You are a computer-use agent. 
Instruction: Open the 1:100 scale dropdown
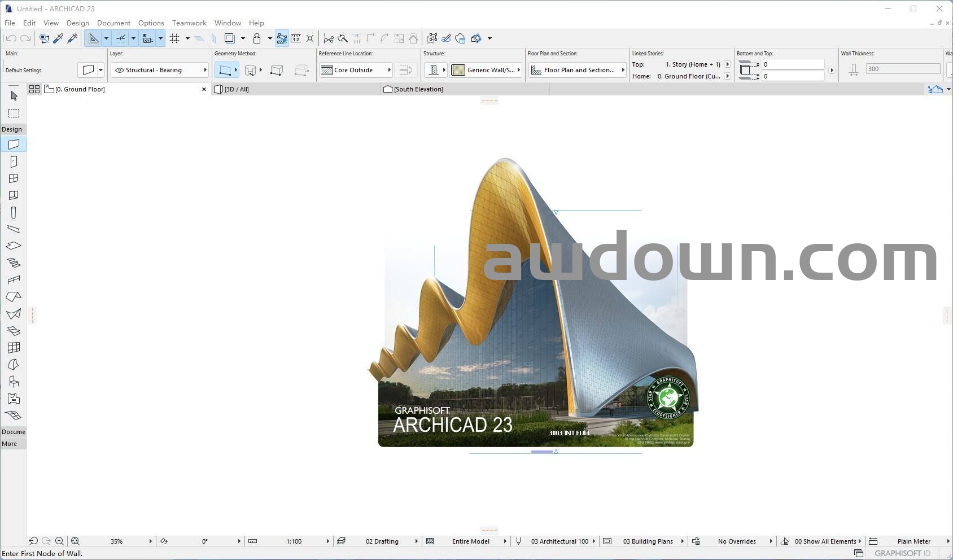(294, 541)
